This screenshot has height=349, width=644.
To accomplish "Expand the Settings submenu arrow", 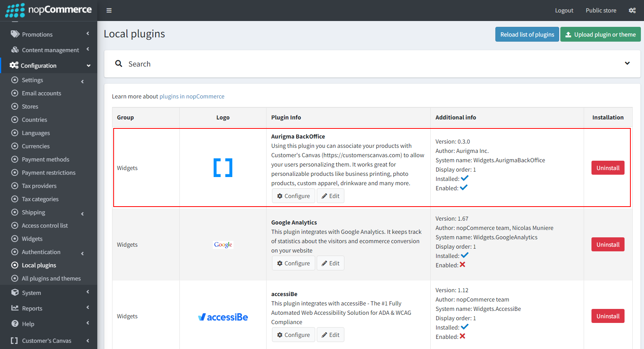I will pos(82,82).
